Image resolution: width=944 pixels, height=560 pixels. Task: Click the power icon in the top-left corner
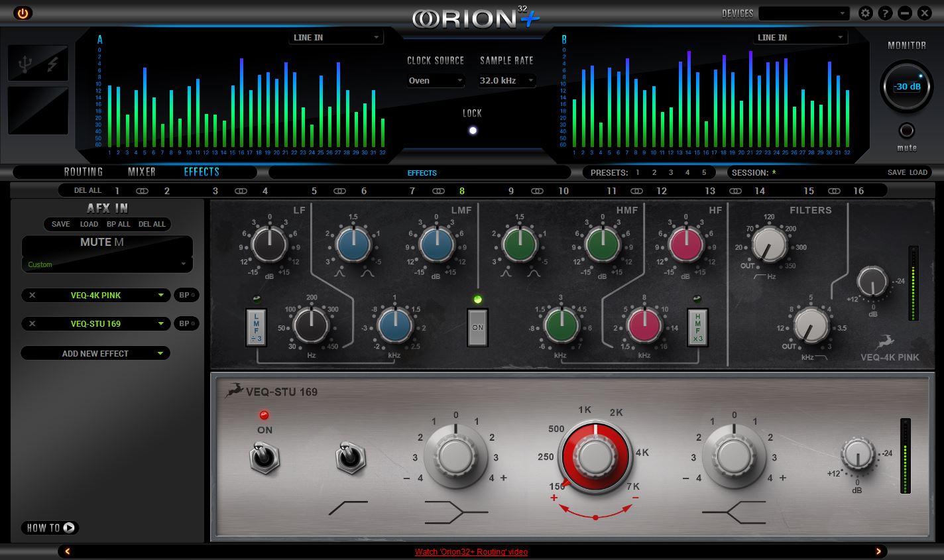point(23,13)
